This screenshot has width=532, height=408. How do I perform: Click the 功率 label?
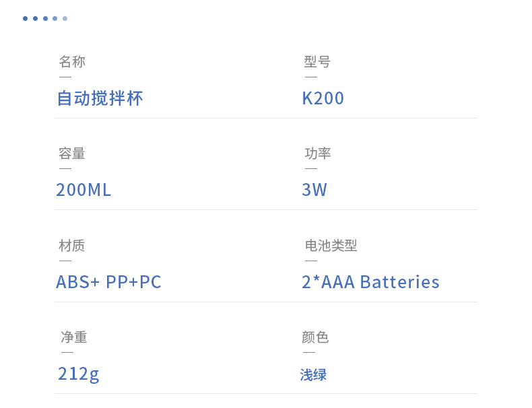pos(318,154)
